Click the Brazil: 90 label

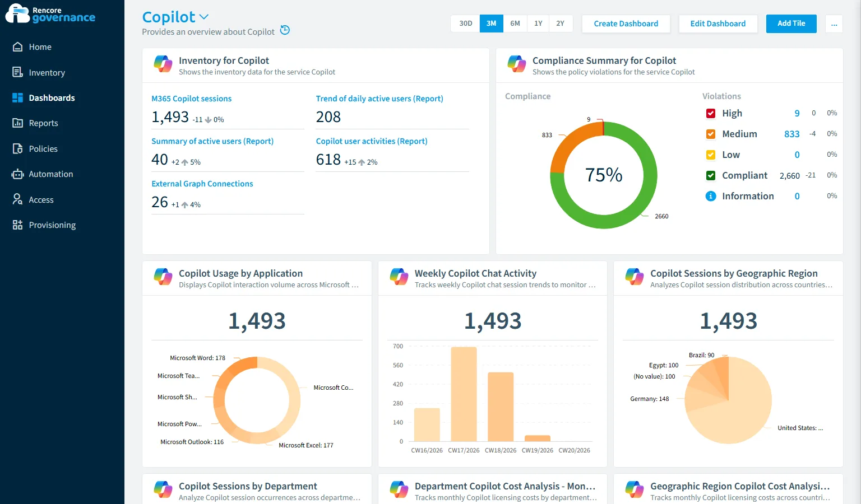point(701,355)
